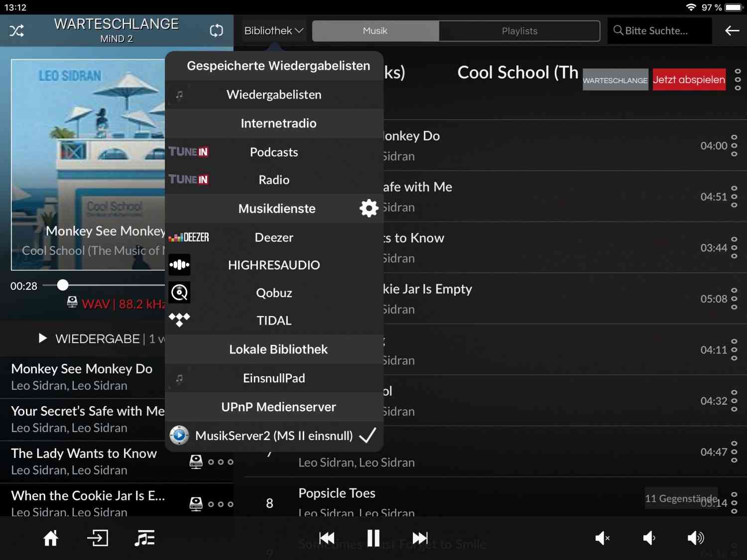Toggle shuffle mode in the queue header
Screen dimensions: 747x560
pos(16,31)
